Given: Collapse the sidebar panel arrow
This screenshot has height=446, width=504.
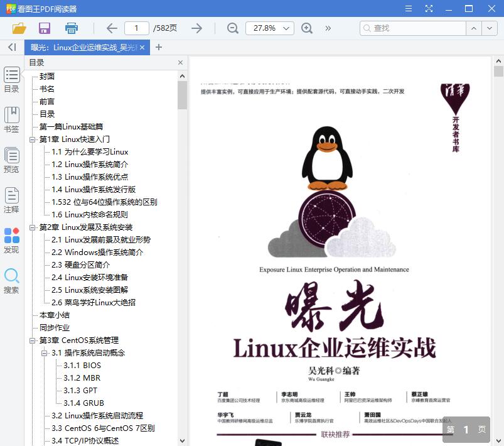Looking at the screenshot, I should point(12,47).
